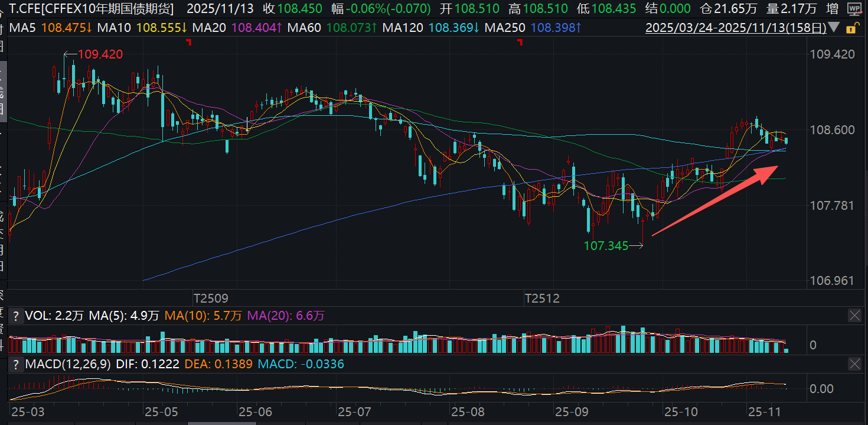Select the T2509 contract label
This screenshot has width=868, height=425.
pyautogui.click(x=211, y=299)
